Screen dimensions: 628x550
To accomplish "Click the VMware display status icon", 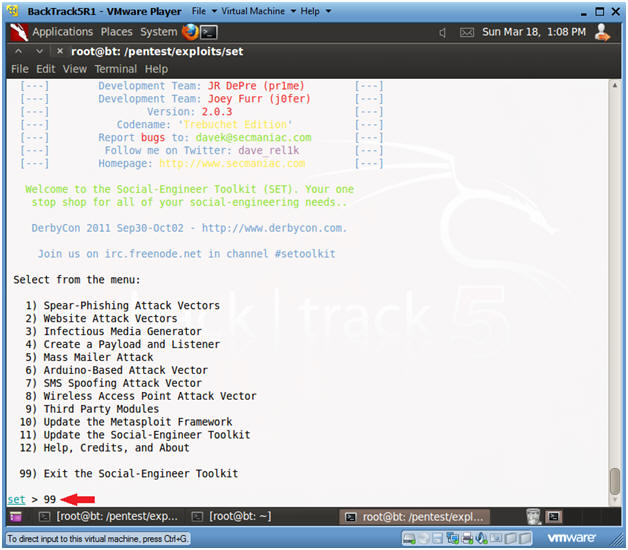I will (495, 538).
